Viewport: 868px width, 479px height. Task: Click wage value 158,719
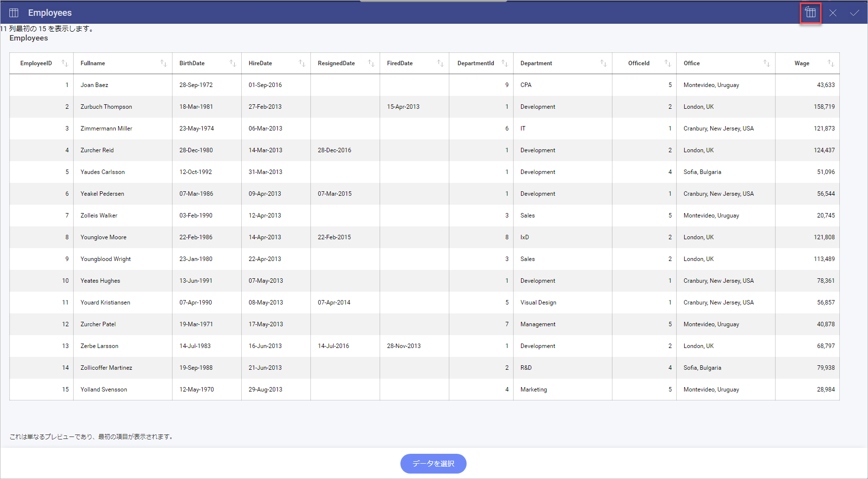point(825,107)
